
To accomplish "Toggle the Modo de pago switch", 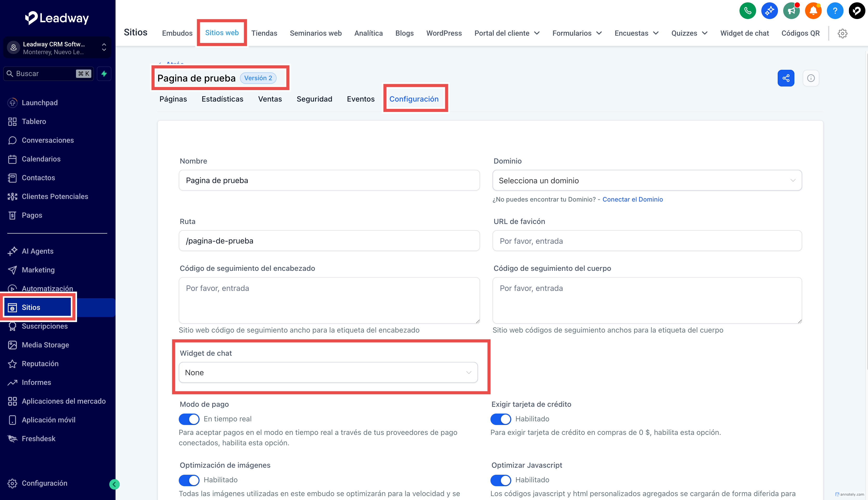I will click(x=189, y=419).
